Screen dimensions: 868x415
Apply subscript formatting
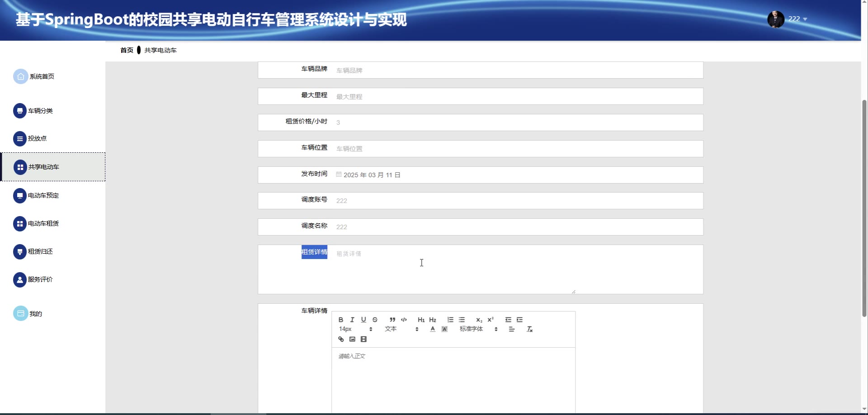click(479, 320)
